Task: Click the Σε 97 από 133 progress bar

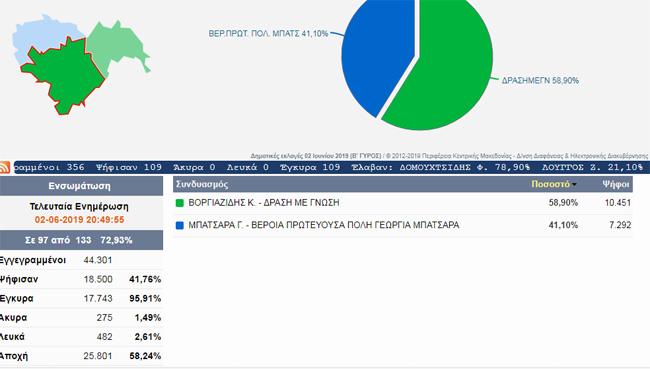Action: [x=81, y=240]
